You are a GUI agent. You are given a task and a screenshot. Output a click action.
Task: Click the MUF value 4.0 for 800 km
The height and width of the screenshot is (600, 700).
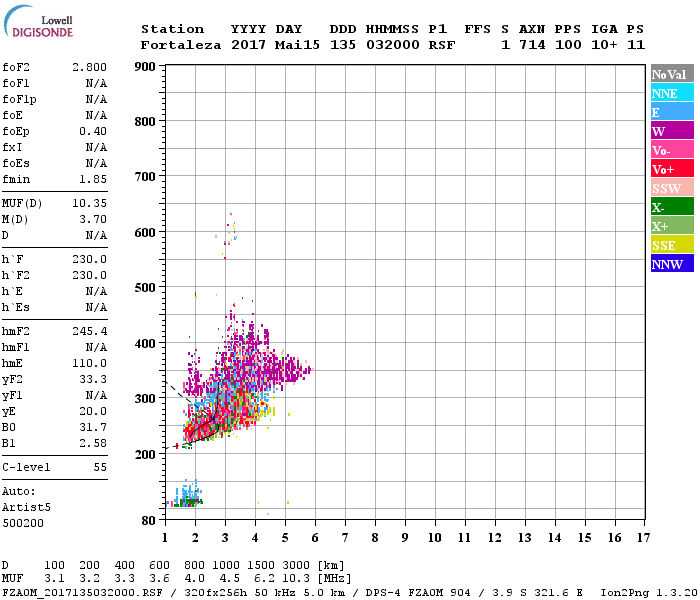click(194, 578)
